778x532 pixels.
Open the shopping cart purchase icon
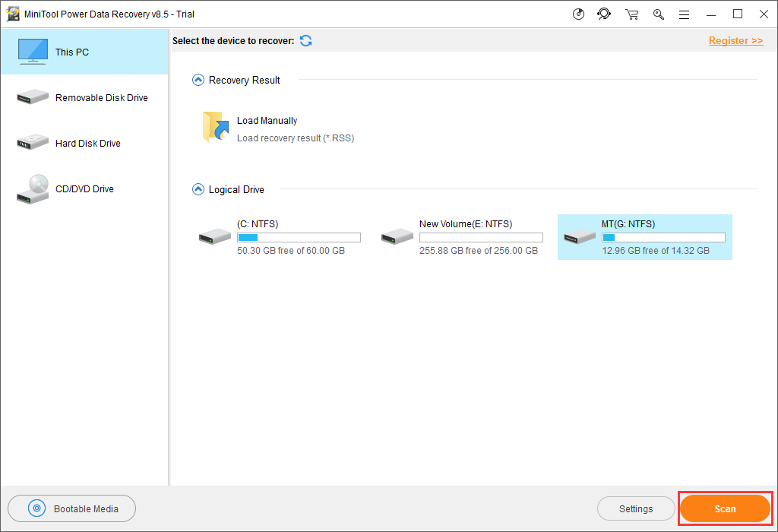coord(631,14)
